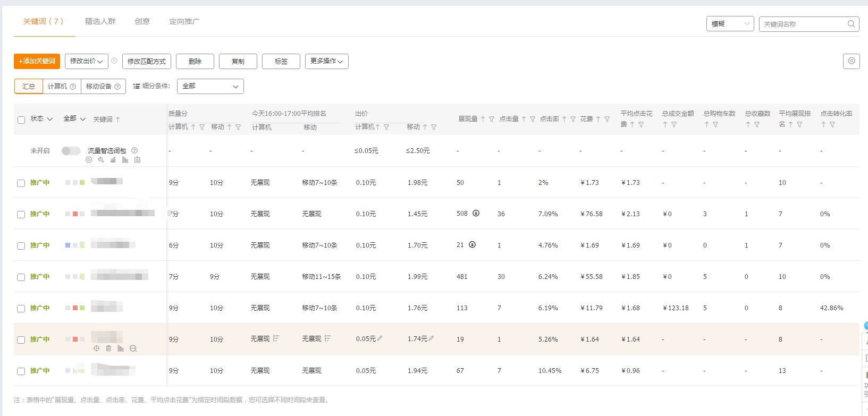Click the table settings gear icon
This screenshot has width=868, height=416.
click(x=851, y=61)
